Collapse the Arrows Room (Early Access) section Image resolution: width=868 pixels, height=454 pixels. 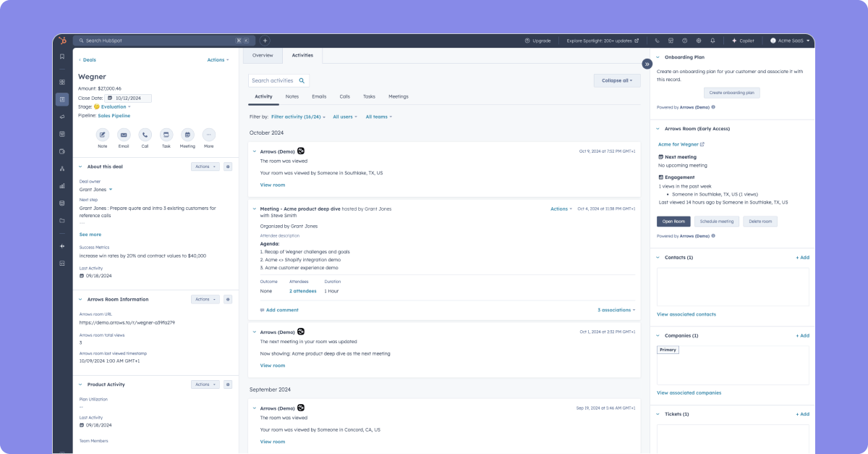(x=658, y=129)
